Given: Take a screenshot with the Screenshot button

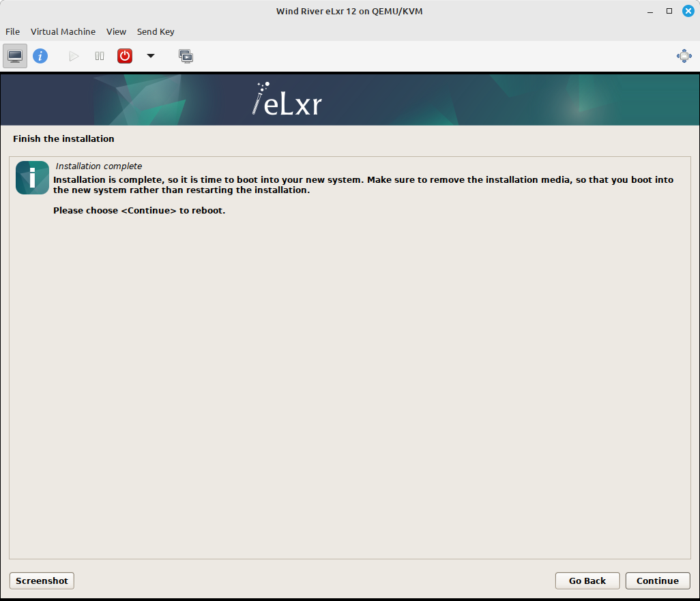Looking at the screenshot, I should pos(41,581).
